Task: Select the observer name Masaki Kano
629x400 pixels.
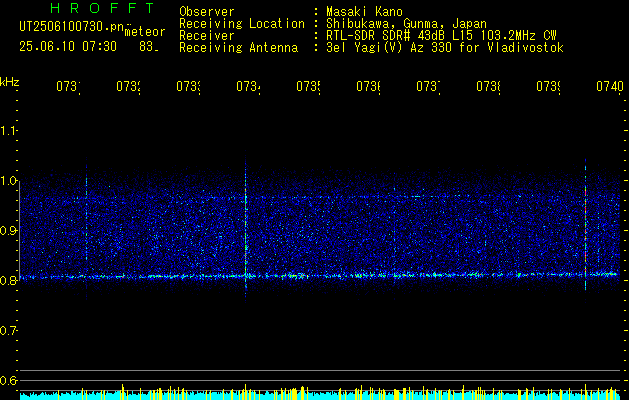Action: point(364,11)
